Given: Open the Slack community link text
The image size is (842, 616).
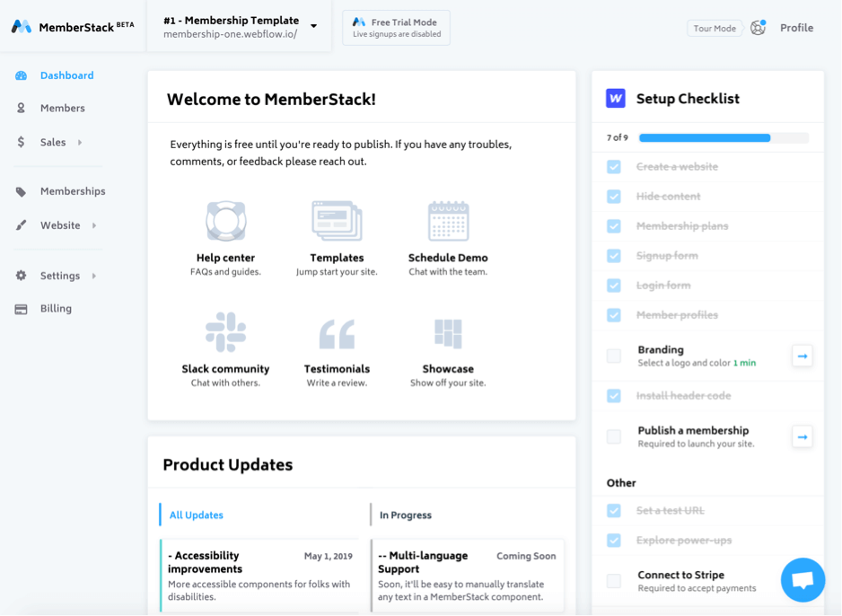Looking at the screenshot, I should [225, 369].
